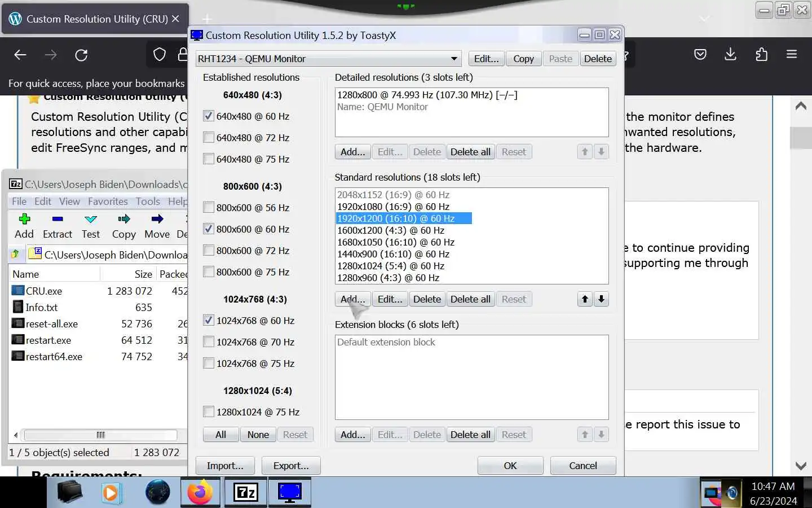Open the Firefox extensions puzzle icon

761,55
